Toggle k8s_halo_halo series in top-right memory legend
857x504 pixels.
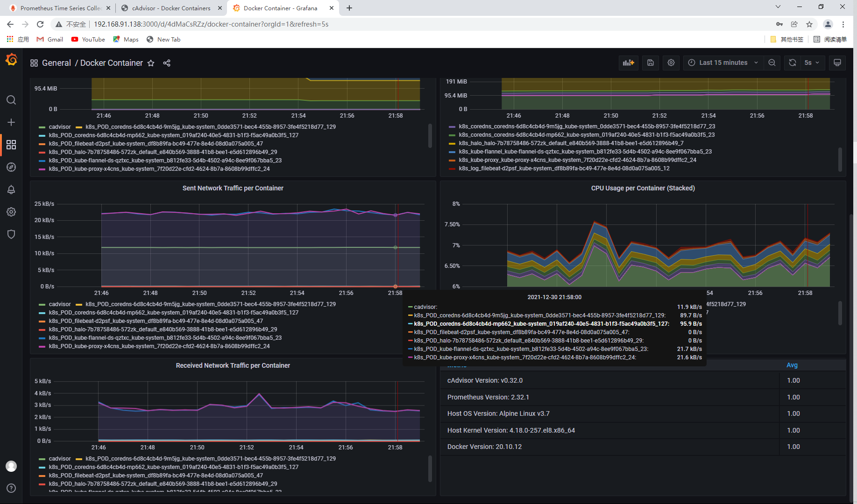(571, 143)
